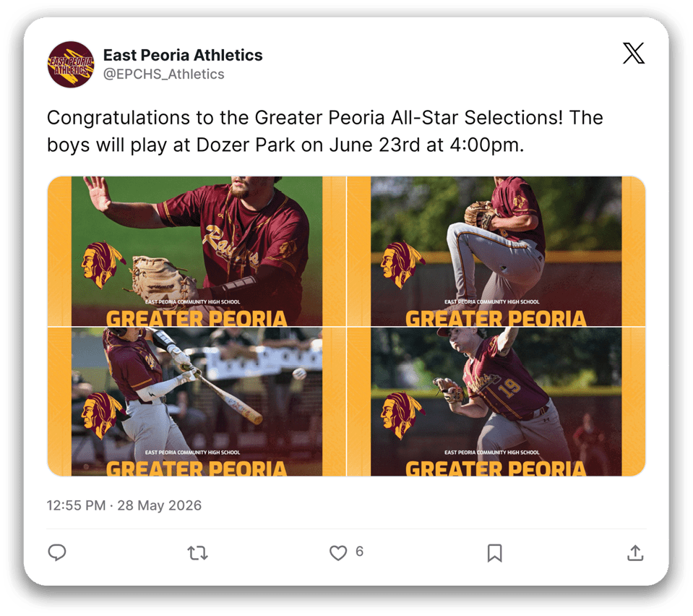
Task: Click the Greater Peoria caption on the number 19 photo
Action: coord(496,468)
